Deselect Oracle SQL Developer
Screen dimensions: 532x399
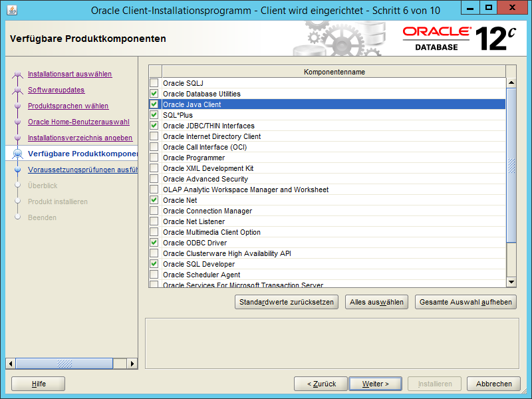coord(154,264)
